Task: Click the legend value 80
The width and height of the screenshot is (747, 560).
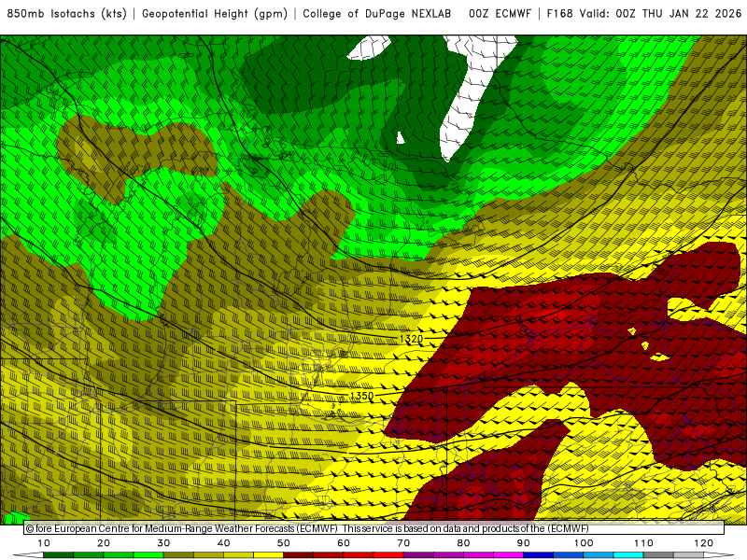Action: click(463, 543)
